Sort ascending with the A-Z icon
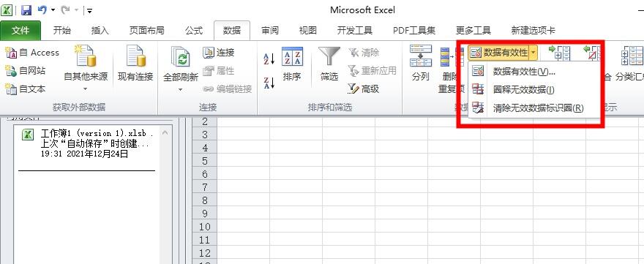This screenshot has width=644, height=264. tap(269, 59)
